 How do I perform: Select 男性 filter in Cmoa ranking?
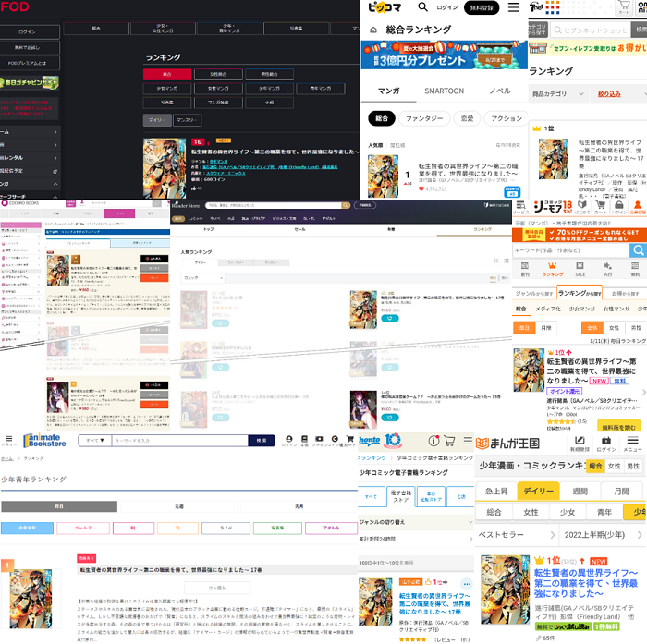point(636,328)
